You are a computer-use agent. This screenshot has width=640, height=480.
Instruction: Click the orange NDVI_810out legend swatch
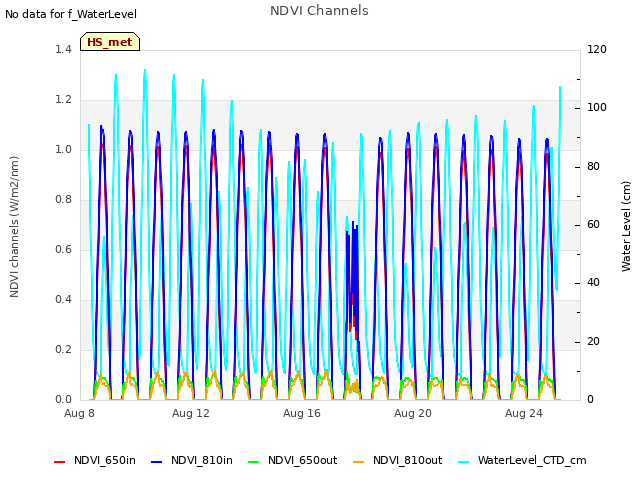pos(359,462)
